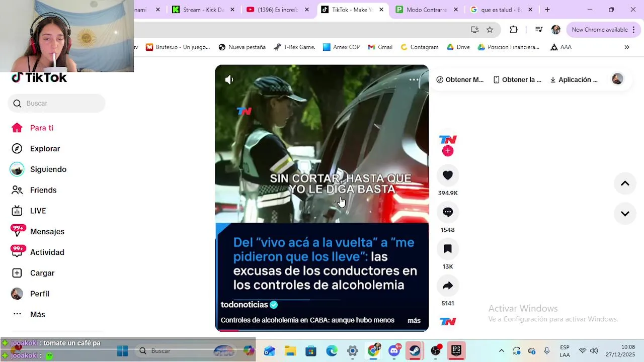
Task: Go to the previous video with up chevron
Action: point(625,184)
